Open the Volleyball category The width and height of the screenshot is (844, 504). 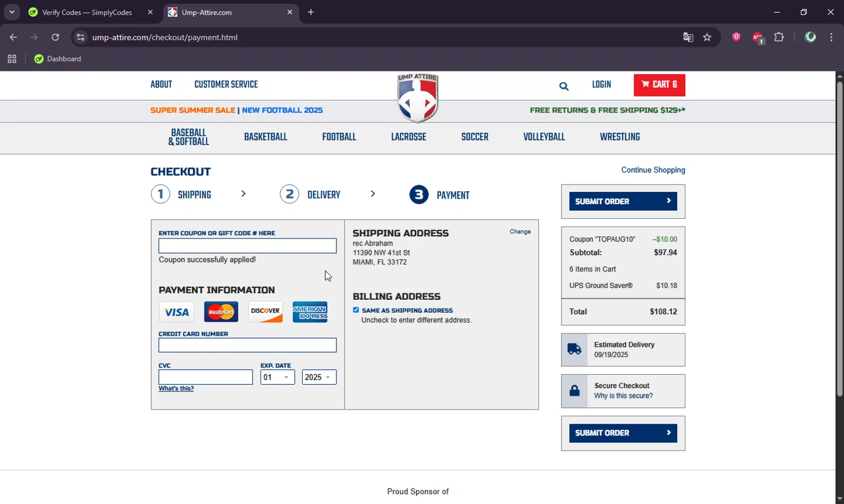544,137
